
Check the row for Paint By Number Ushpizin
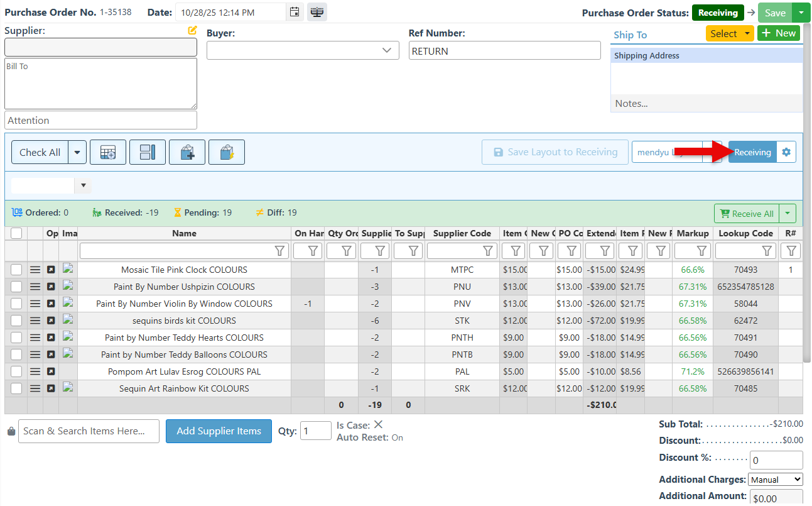[x=16, y=287]
